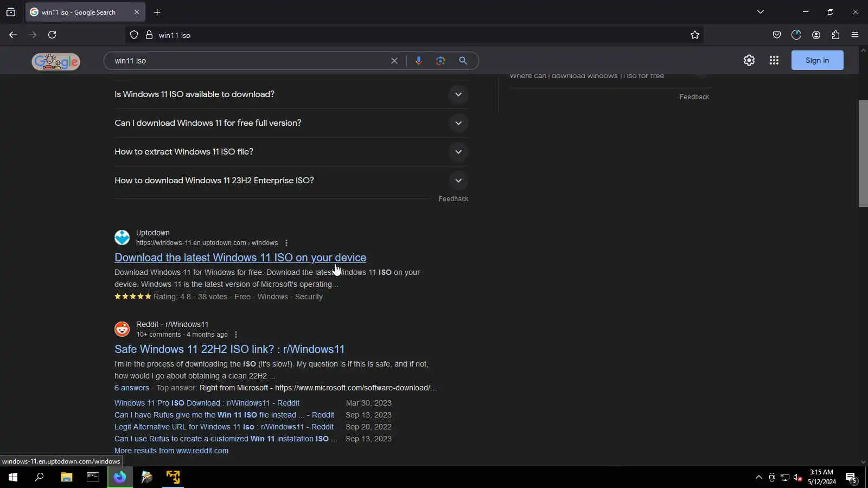Open the Google apps grid
Viewport: 868px width, 488px height.
(774, 60)
